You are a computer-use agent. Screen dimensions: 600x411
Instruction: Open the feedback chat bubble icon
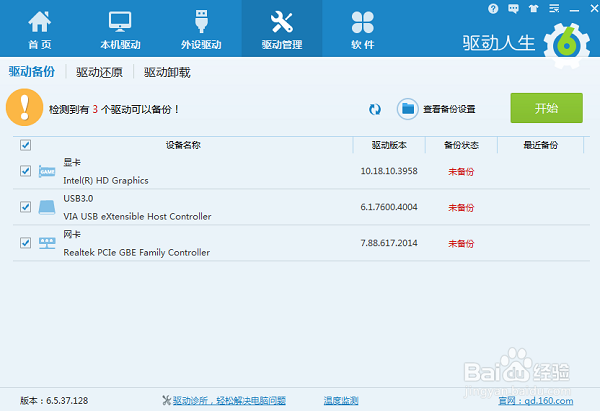click(513, 8)
